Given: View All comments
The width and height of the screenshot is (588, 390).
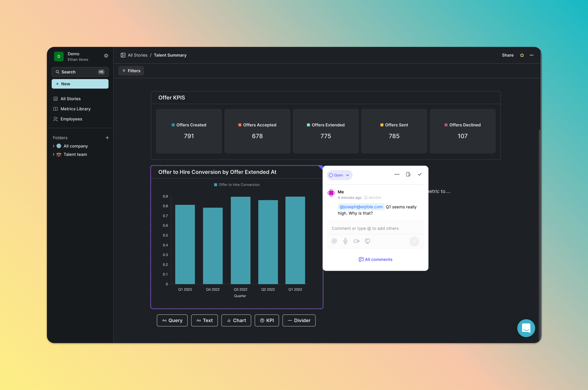Looking at the screenshot, I should click(x=375, y=259).
